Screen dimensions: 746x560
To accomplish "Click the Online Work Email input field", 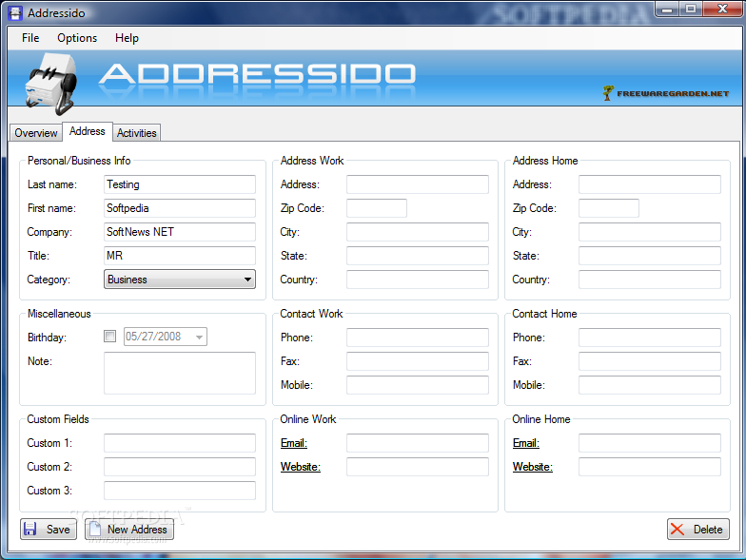I will pos(417,443).
